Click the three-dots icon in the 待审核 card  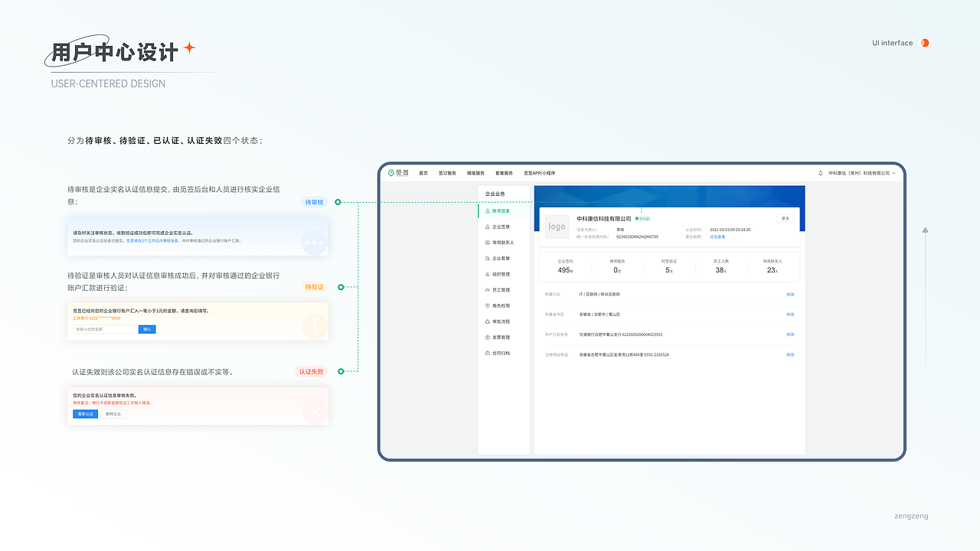coord(315,242)
